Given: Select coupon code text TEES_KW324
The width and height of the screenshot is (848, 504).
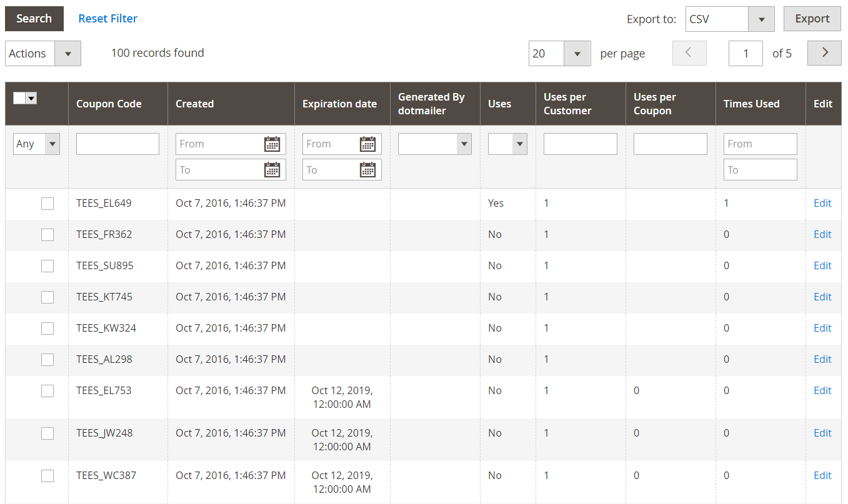Looking at the screenshot, I should coord(106,329).
